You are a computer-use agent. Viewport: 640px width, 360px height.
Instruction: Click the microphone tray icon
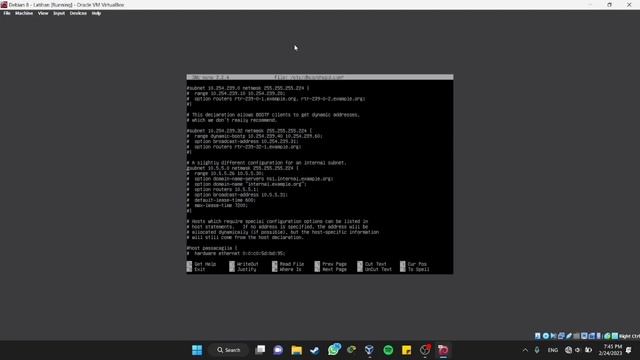click(537, 350)
